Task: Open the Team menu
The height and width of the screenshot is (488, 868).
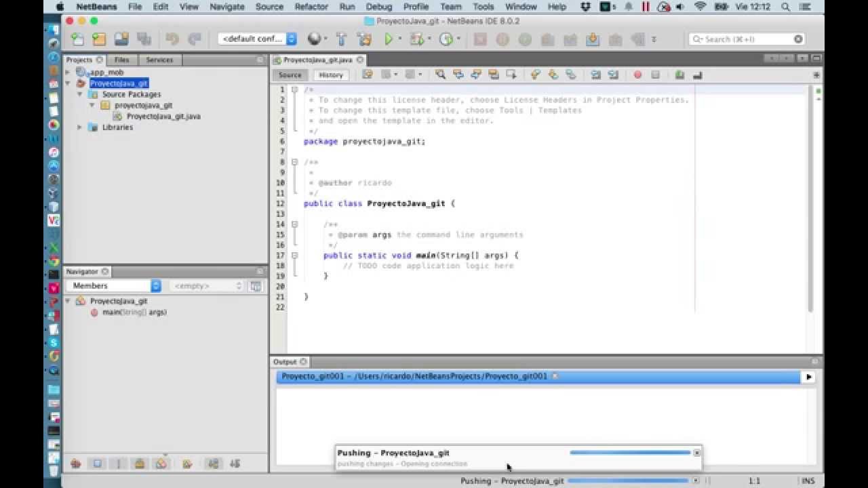Action: 450,7
